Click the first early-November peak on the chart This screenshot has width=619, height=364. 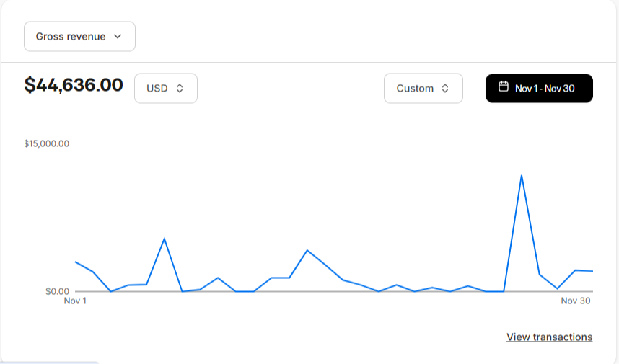pos(164,238)
